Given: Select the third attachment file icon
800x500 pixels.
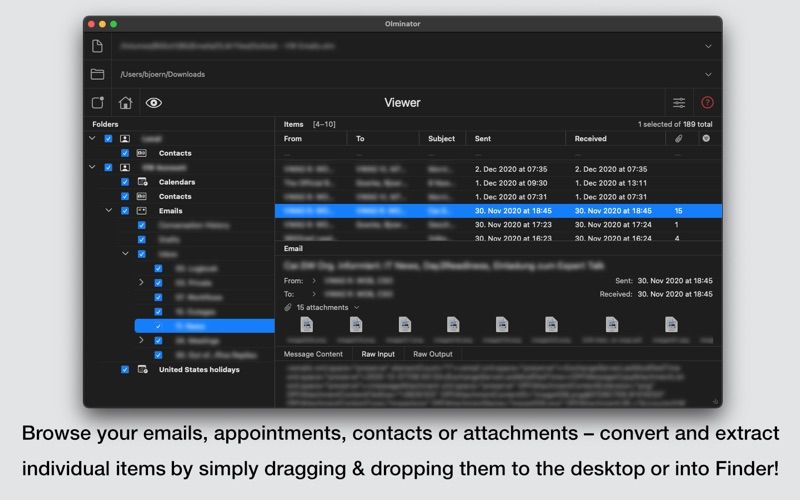Looking at the screenshot, I should coord(405,324).
